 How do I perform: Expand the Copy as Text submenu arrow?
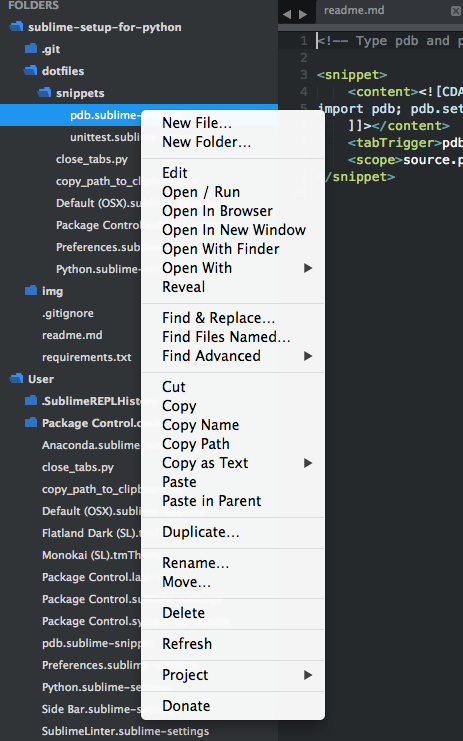[308, 463]
